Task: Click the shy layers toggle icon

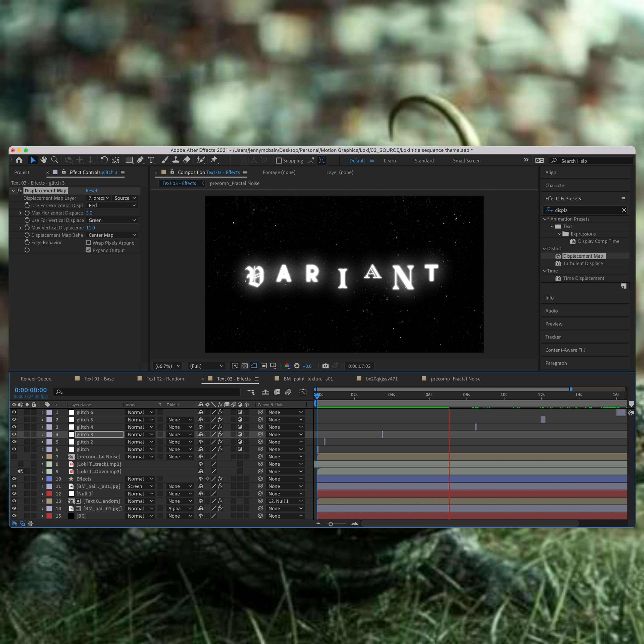Action: (x=265, y=392)
